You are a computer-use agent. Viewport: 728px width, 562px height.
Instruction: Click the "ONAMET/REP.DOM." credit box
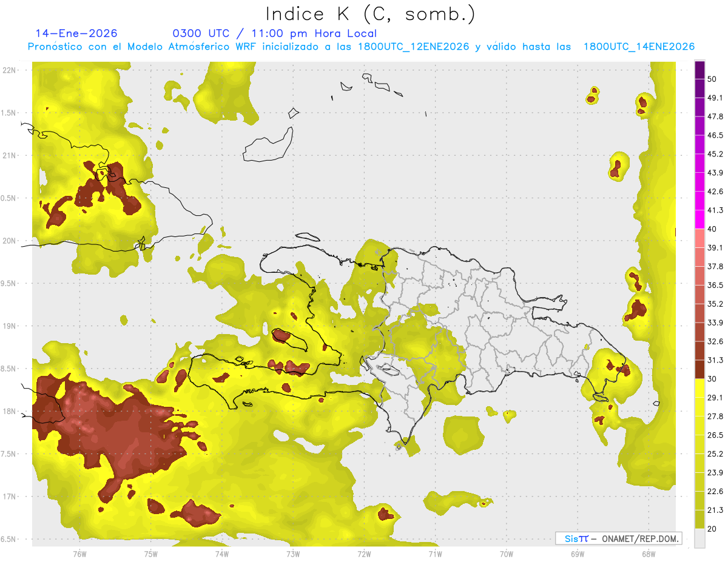(x=619, y=538)
